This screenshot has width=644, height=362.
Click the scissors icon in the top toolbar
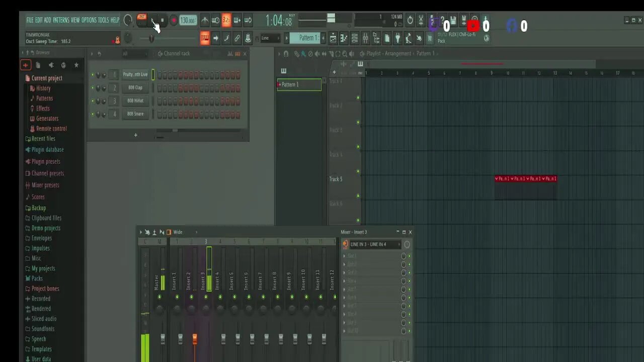click(421, 21)
